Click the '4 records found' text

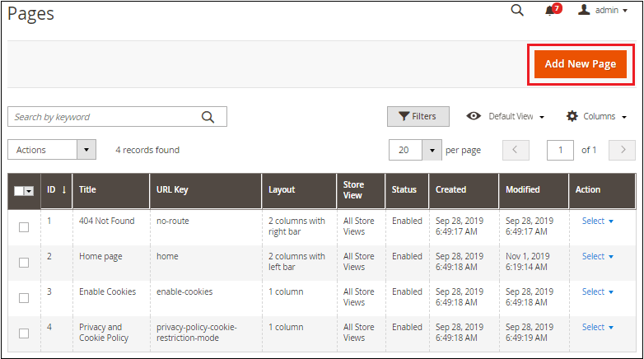pyautogui.click(x=147, y=150)
